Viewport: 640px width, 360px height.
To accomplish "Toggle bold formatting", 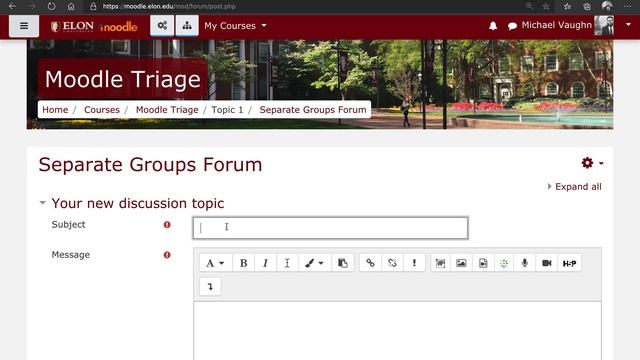I will pos(243,263).
